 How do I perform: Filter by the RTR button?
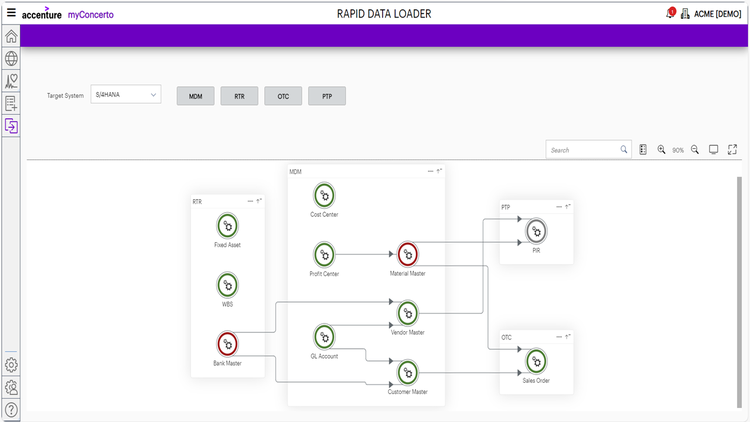(x=239, y=96)
